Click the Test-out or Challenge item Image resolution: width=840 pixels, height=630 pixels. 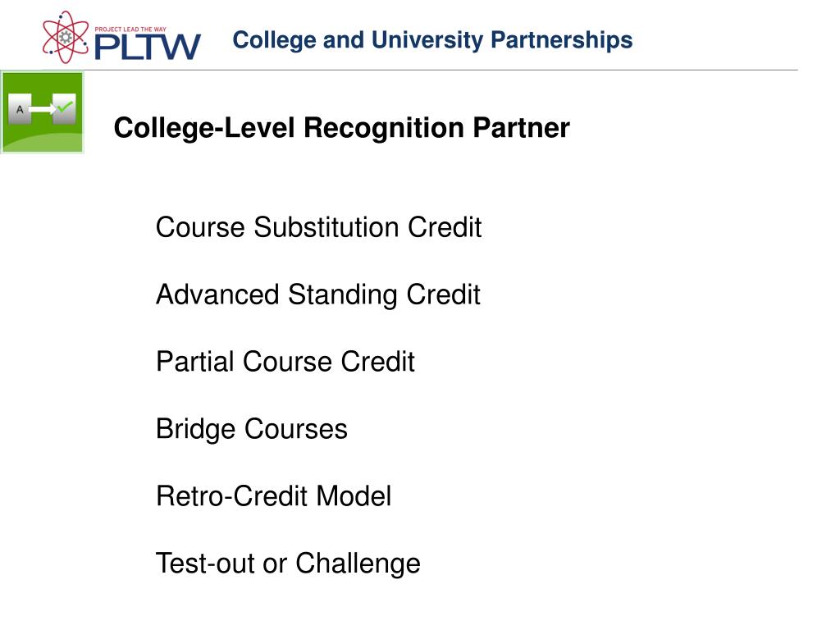288,564
